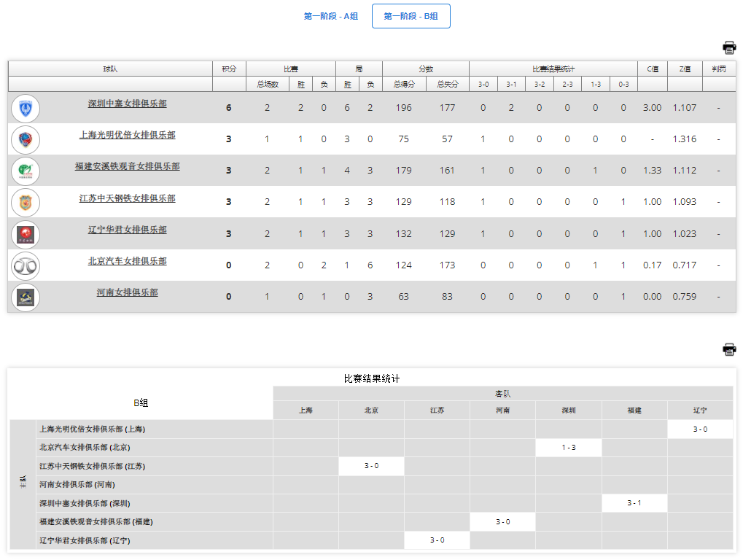Click the Z值 column header

click(685, 69)
